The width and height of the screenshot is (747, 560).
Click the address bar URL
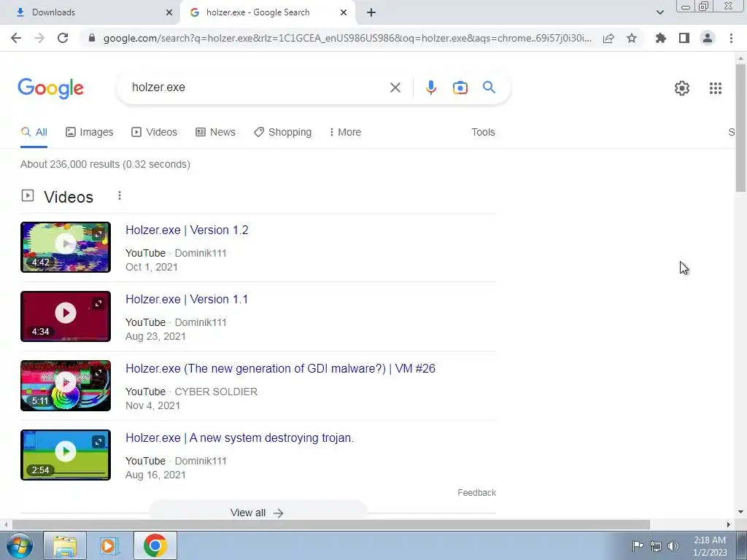[x=347, y=38]
